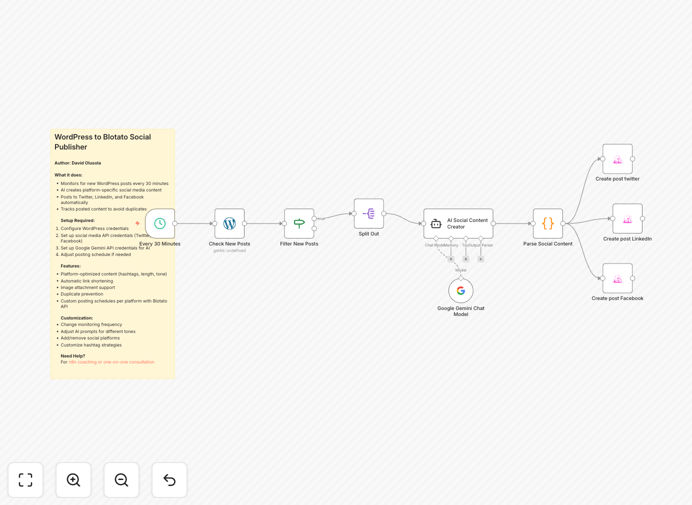Click the 'Create post LinkedIn' label

click(x=628, y=239)
